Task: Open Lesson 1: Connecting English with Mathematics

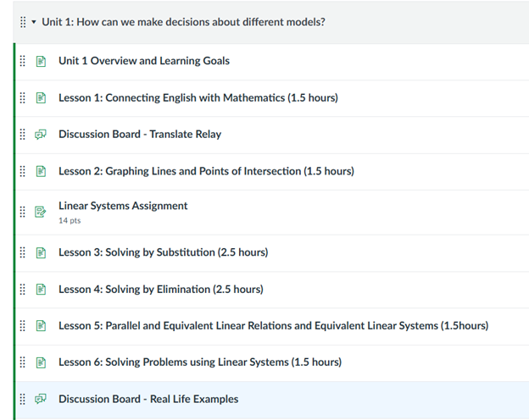Action: point(198,98)
